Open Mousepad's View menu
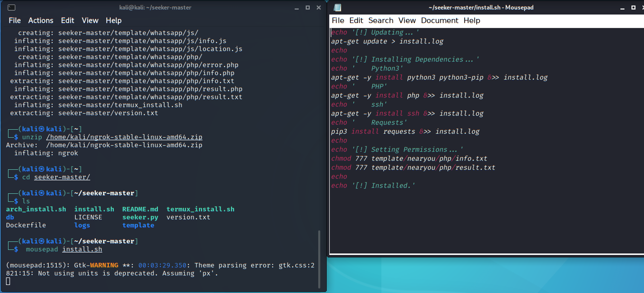Viewport: 644px width, 293px height. pyautogui.click(x=407, y=21)
